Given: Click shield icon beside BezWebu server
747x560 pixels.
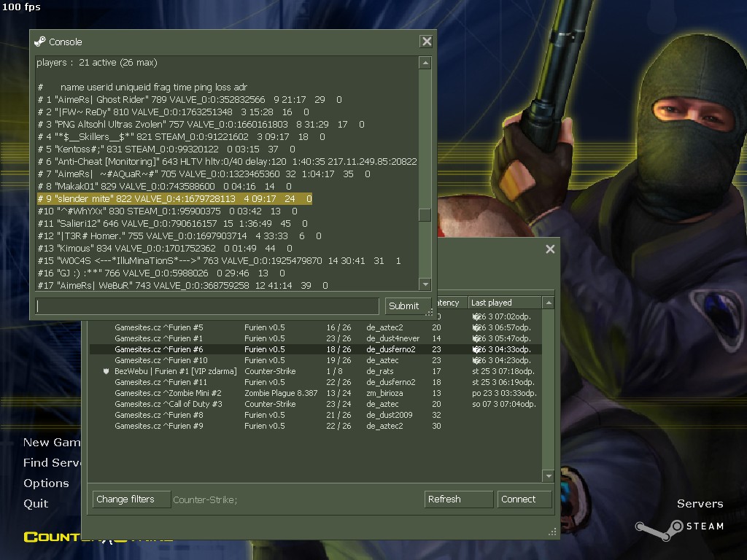Looking at the screenshot, I should click(x=107, y=371).
